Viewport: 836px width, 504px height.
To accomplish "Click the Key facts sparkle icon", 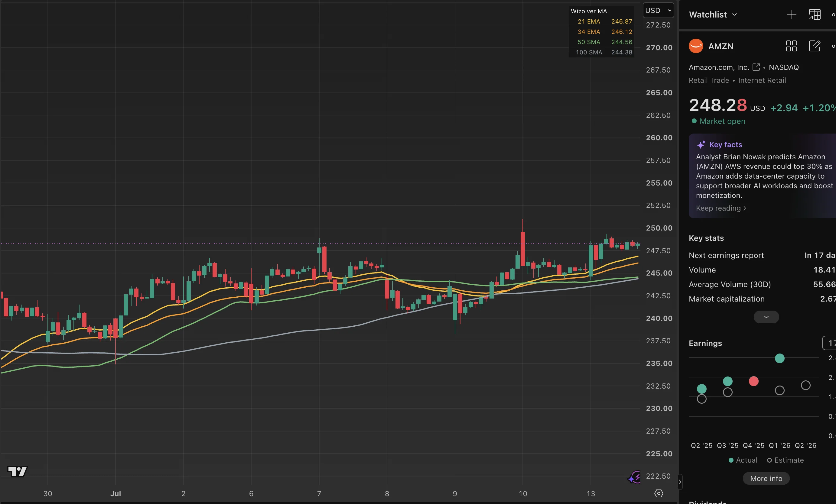I will pos(701,144).
